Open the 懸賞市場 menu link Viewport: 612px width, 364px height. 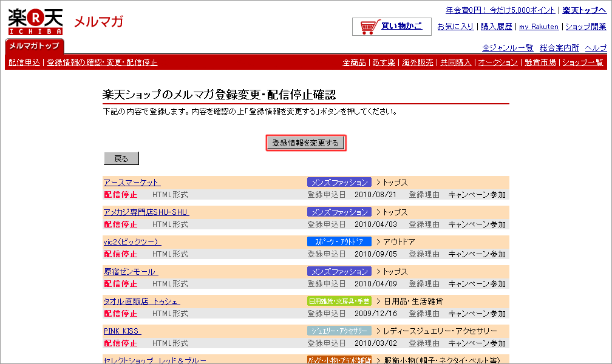pos(540,62)
